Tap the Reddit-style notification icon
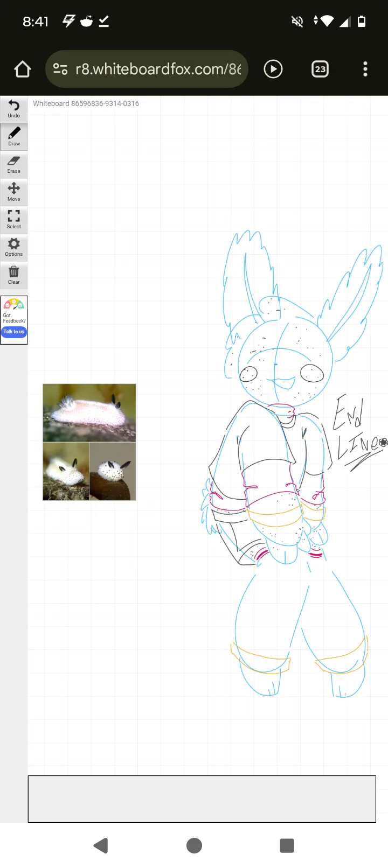The height and width of the screenshot is (868, 388). pos(86,22)
